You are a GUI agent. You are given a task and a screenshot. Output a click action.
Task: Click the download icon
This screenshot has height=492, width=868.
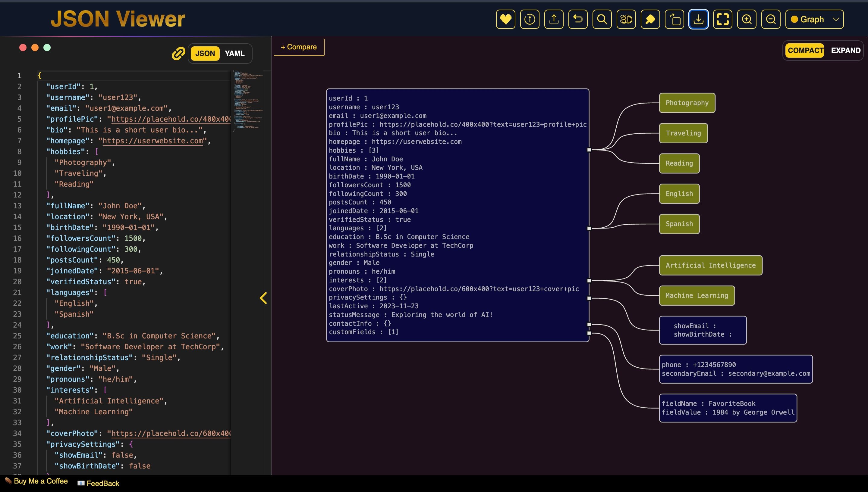(698, 19)
